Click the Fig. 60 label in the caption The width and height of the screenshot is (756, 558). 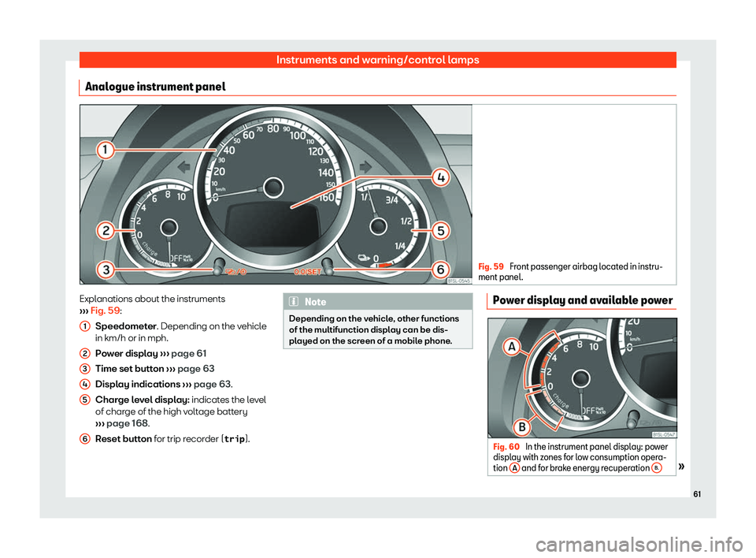tap(506, 447)
